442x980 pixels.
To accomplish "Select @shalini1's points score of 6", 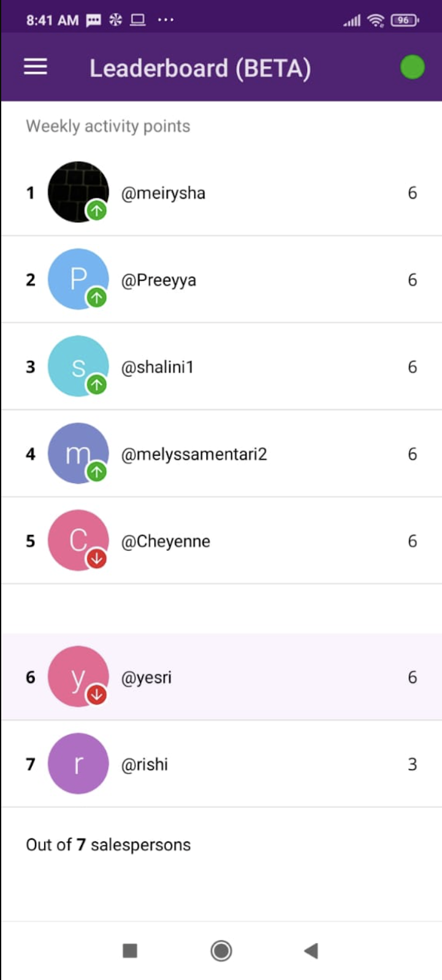I will pos(413,367).
